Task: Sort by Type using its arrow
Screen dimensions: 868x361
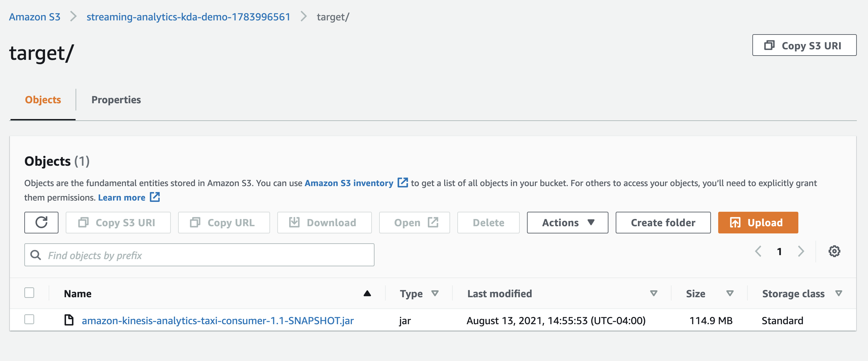Action: [435, 293]
